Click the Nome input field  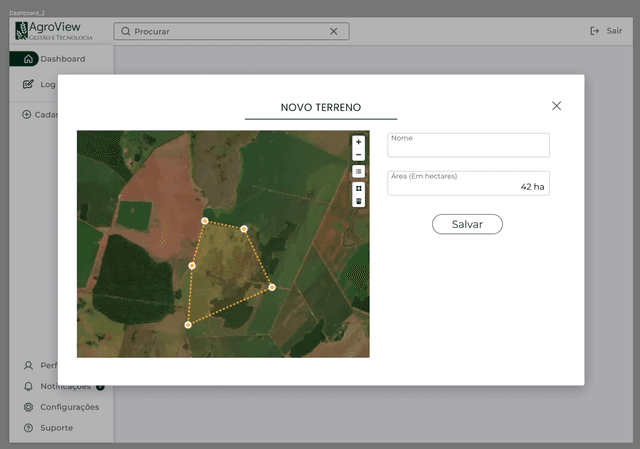pyautogui.click(x=468, y=145)
